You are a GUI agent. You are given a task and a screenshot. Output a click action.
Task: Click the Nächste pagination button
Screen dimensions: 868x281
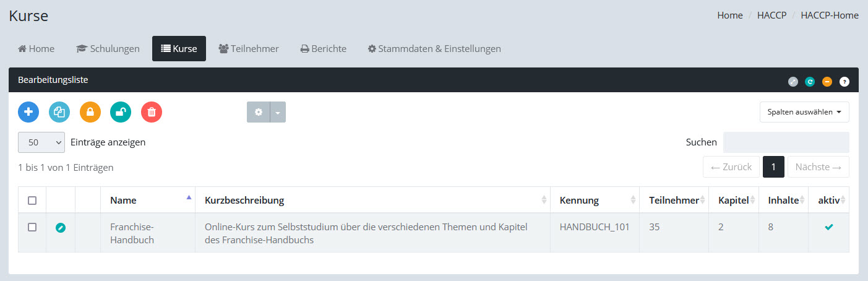coord(818,167)
